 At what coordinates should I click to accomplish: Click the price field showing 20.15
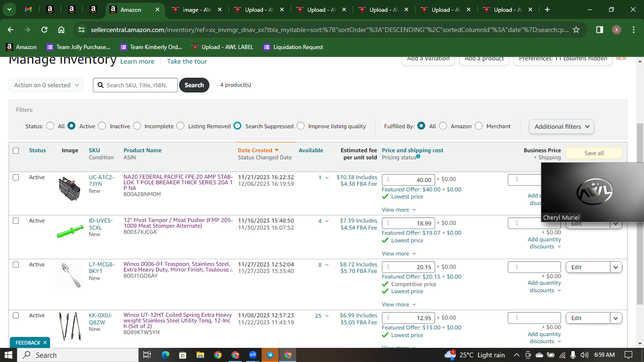(408, 267)
